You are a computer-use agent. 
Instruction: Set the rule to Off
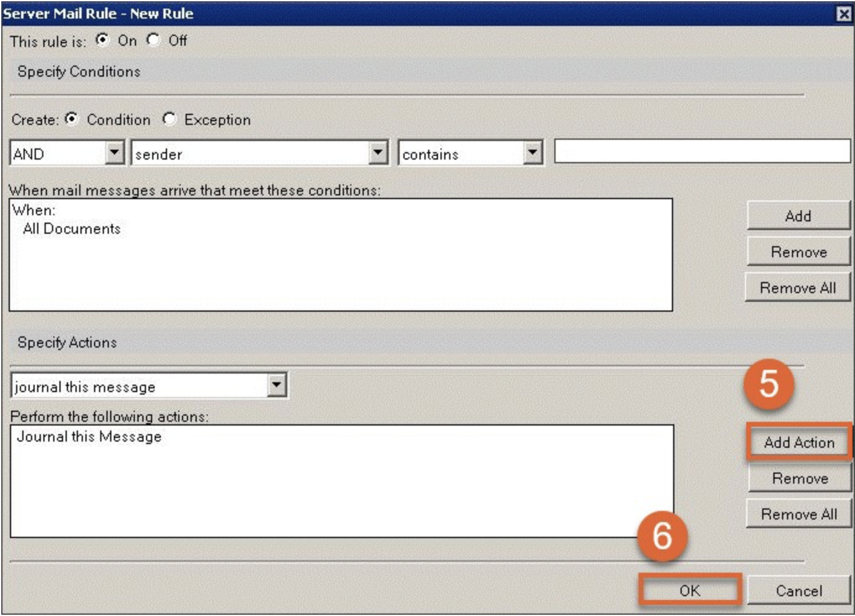tap(153, 40)
